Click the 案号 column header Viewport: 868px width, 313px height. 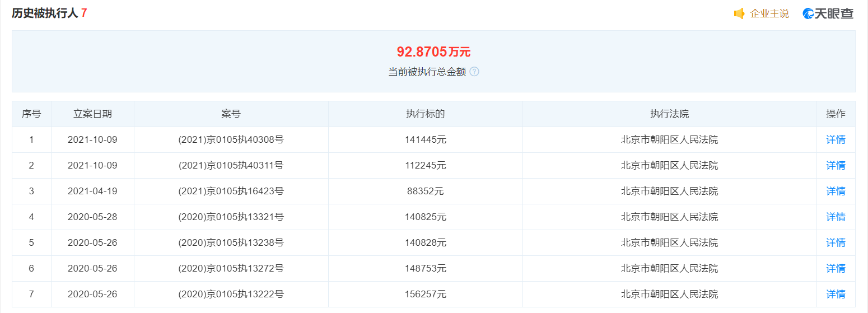click(231, 114)
